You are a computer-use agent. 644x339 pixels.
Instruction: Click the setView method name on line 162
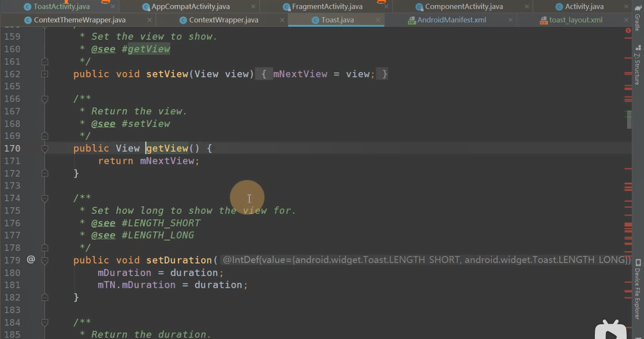coord(167,74)
